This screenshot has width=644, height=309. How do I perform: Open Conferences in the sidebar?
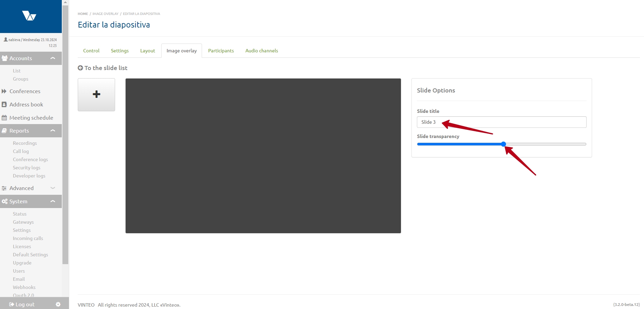coord(25,91)
